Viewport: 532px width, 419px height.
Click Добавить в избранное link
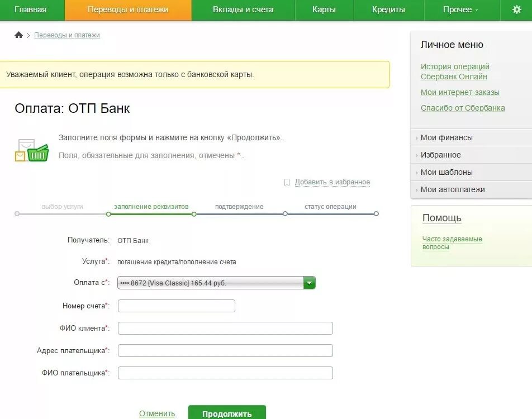coord(332,182)
